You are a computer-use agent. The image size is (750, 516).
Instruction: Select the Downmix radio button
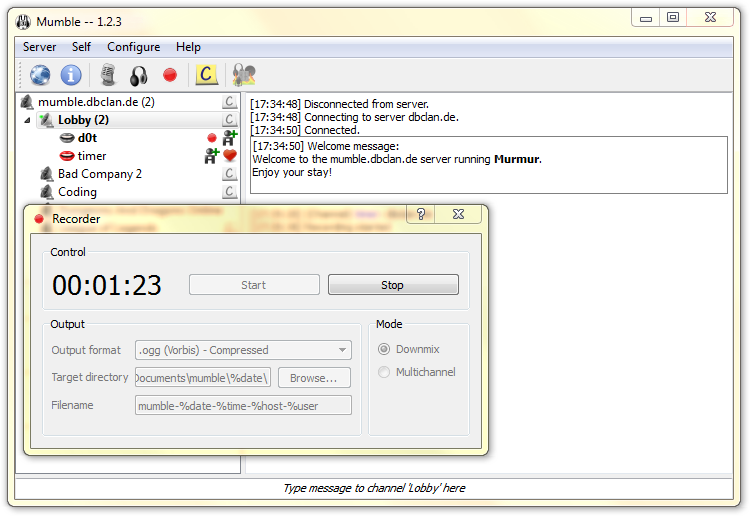pos(384,350)
